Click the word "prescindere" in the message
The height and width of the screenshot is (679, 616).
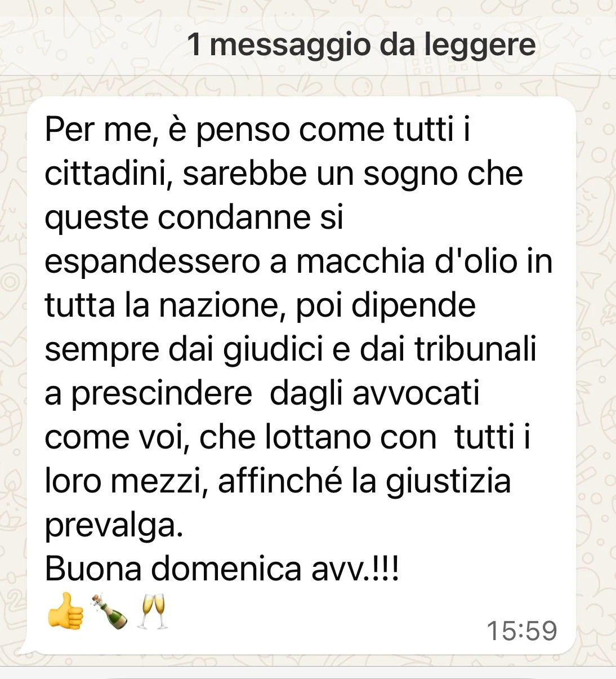162,394
